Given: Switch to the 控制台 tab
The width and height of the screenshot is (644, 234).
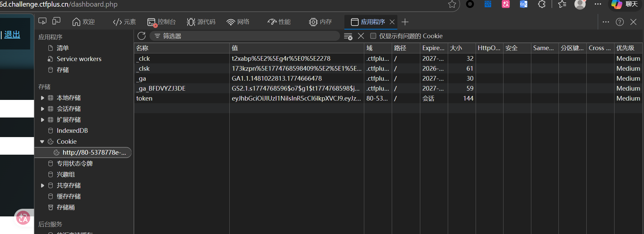Looking at the screenshot, I should pyautogui.click(x=161, y=22).
